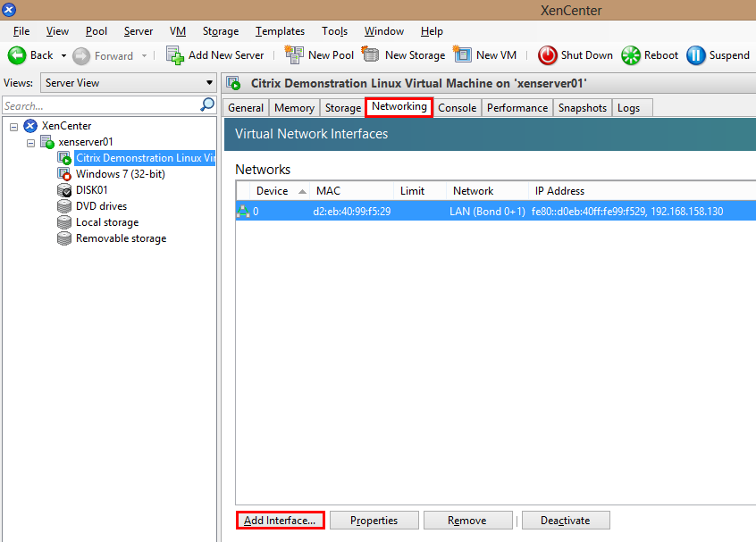Select Windows 7 (32-bit) VM in tree
This screenshot has height=542, width=756.
(120, 174)
